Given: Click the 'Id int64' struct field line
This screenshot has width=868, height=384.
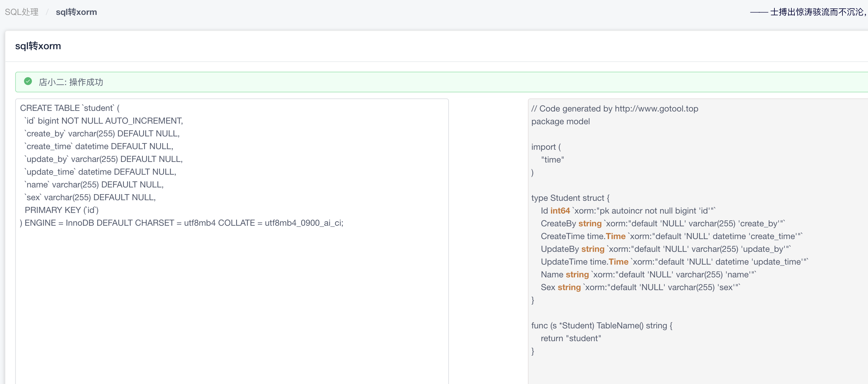Looking at the screenshot, I should [x=629, y=211].
